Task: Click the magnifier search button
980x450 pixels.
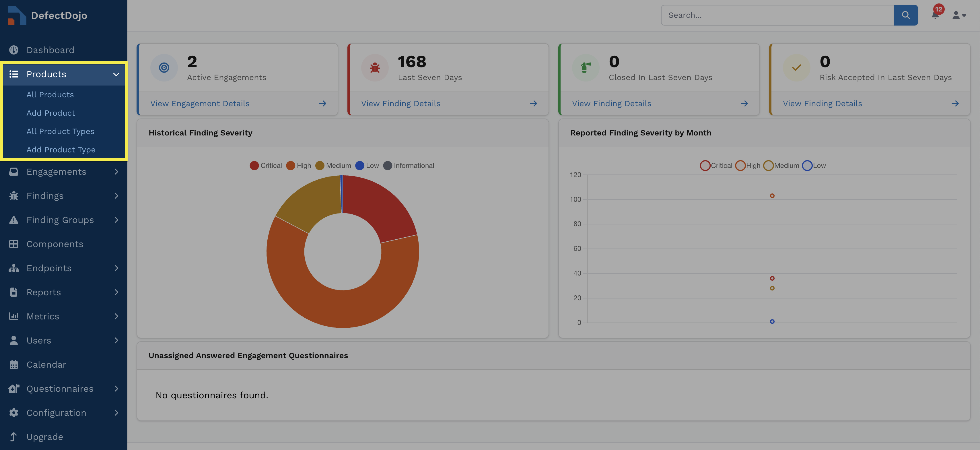Action: tap(905, 15)
